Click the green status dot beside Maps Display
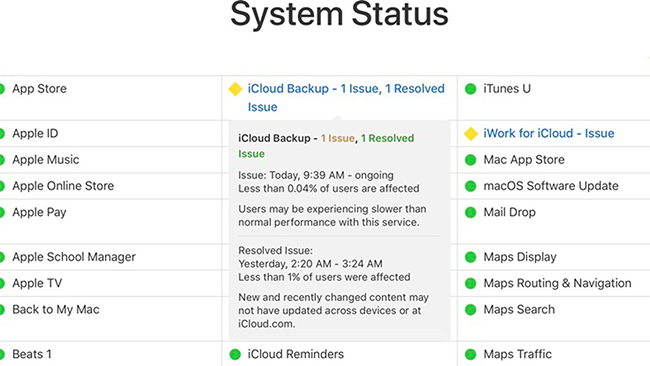 (x=471, y=257)
